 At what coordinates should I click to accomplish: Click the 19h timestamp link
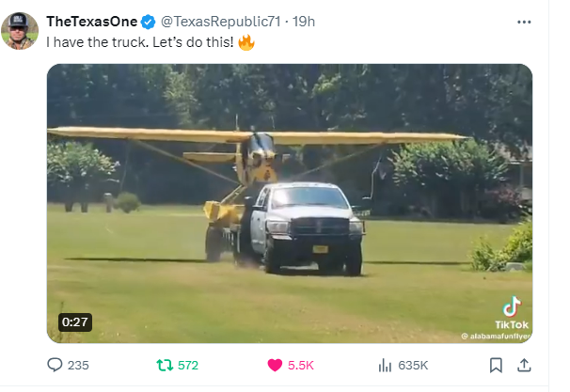tap(304, 22)
